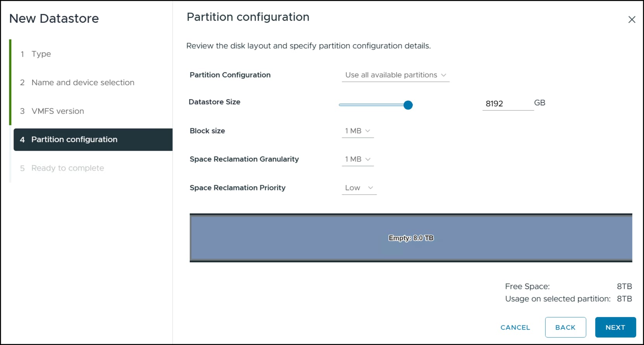644x345 pixels.
Task: Proceed with the NEXT button
Action: click(615, 328)
